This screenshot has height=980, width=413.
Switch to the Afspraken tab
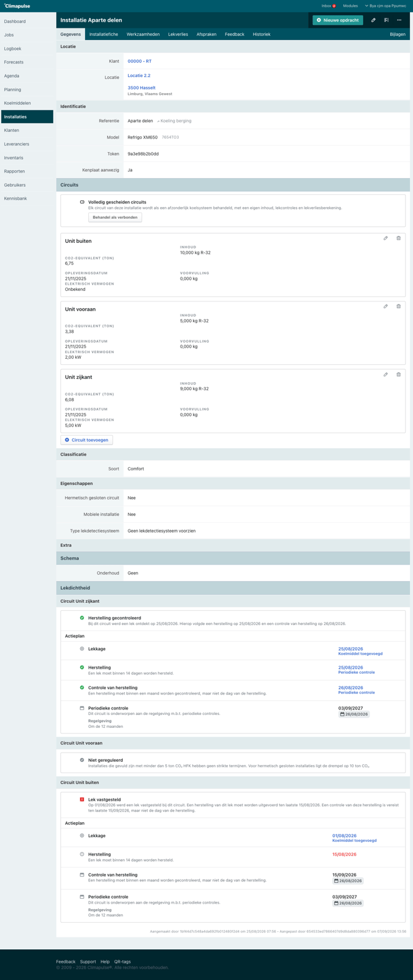pos(206,35)
